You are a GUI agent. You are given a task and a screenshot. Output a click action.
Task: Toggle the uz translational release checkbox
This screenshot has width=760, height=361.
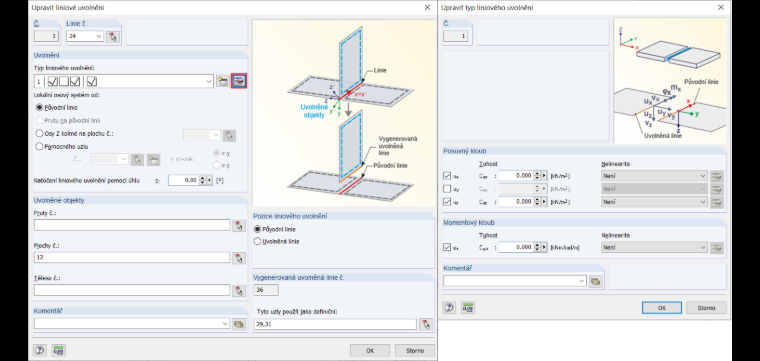(447, 202)
